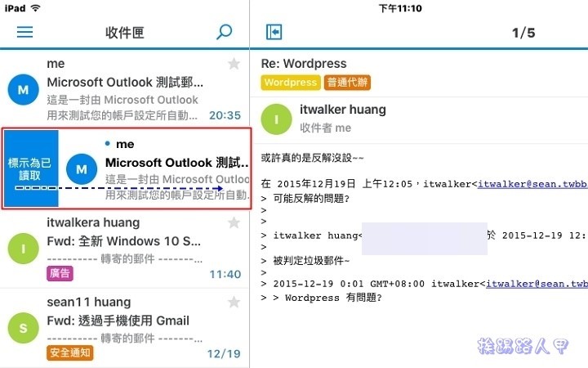Tap the 收件匣 inbox title
The width and height of the screenshot is (588, 368).
pos(124,33)
